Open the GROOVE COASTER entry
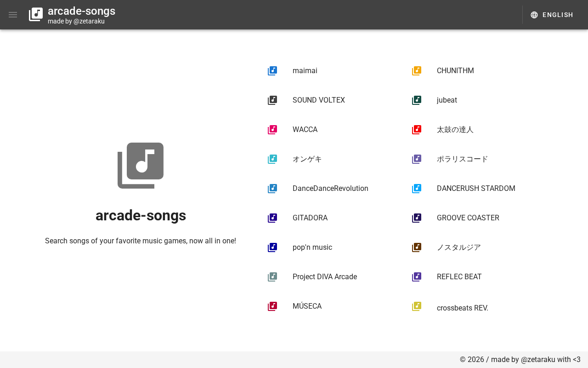588x368 pixels. tap(468, 218)
